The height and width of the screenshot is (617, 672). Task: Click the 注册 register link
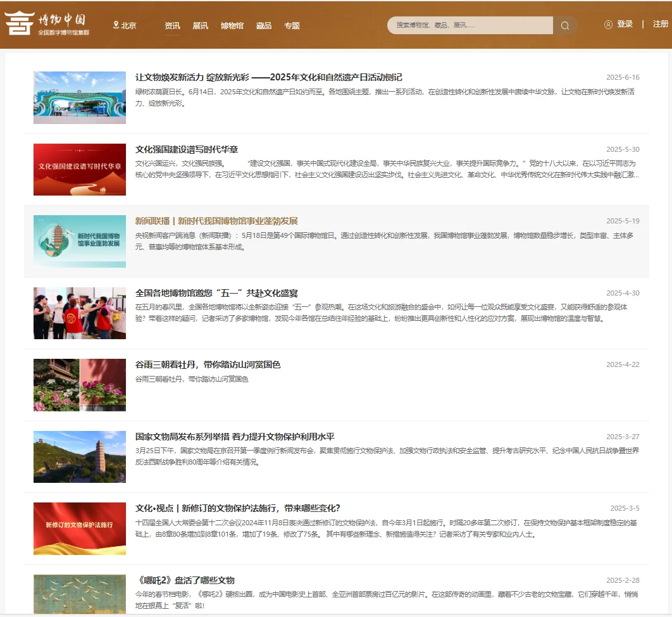point(661,25)
